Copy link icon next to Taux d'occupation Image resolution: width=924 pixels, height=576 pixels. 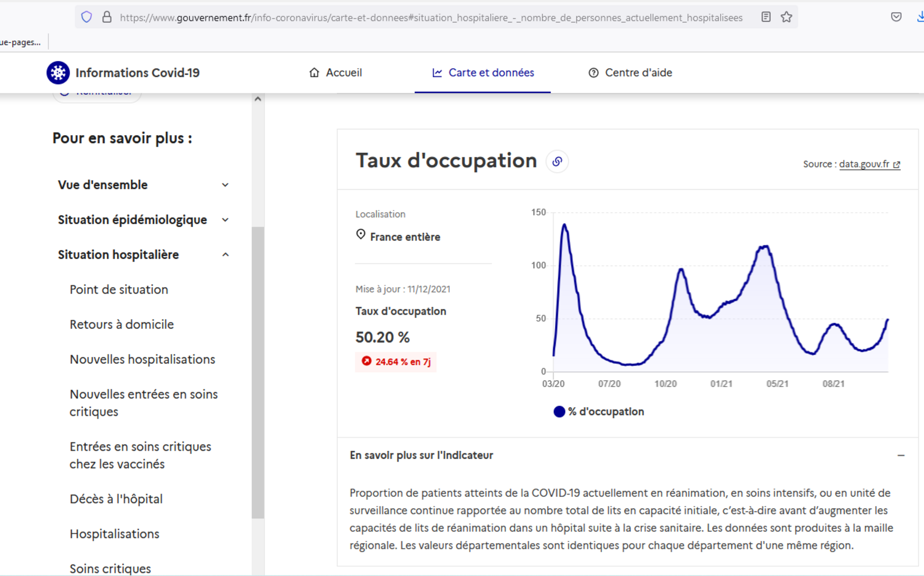[557, 162]
